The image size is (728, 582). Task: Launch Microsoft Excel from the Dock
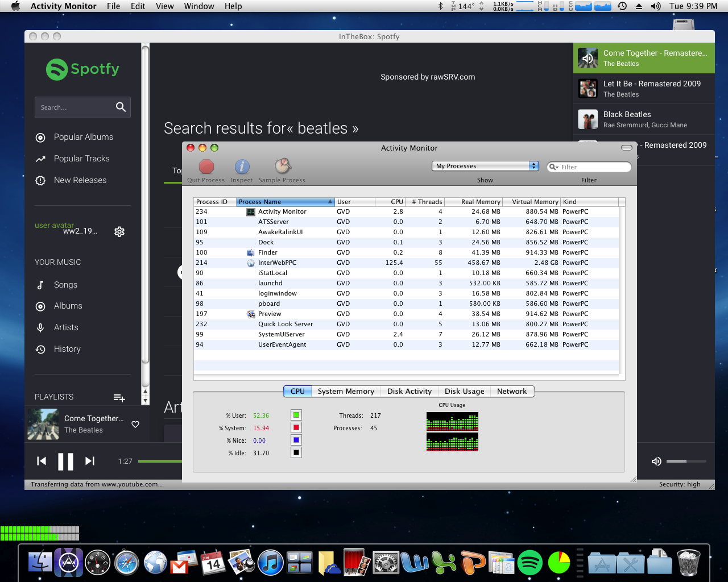click(x=444, y=563)
